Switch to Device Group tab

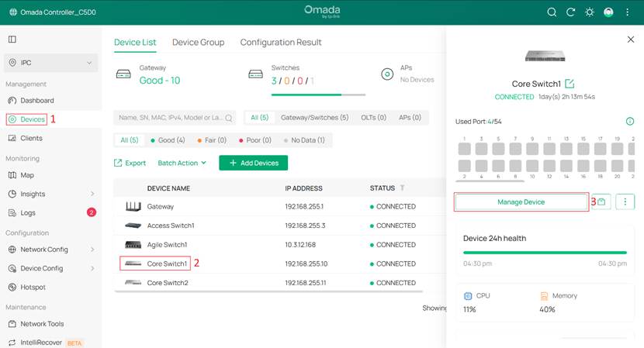(x=199, y=43)
